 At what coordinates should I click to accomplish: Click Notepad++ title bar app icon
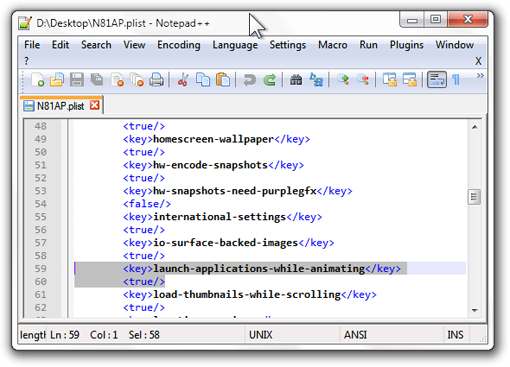click(x=25, y=23)
